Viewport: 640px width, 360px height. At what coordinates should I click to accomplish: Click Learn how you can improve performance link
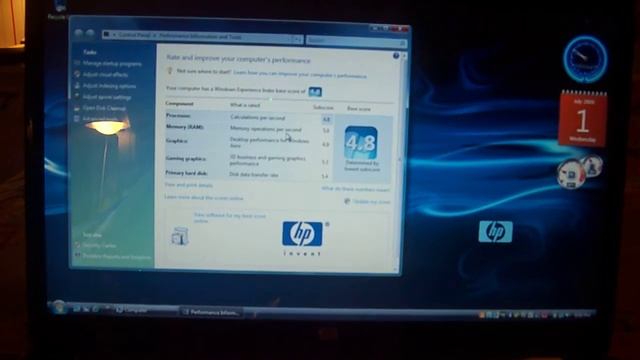pos(300,74)
